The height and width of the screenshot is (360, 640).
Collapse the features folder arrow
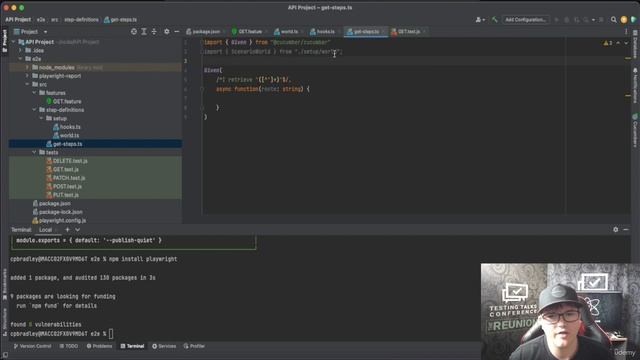pos(34,93)
